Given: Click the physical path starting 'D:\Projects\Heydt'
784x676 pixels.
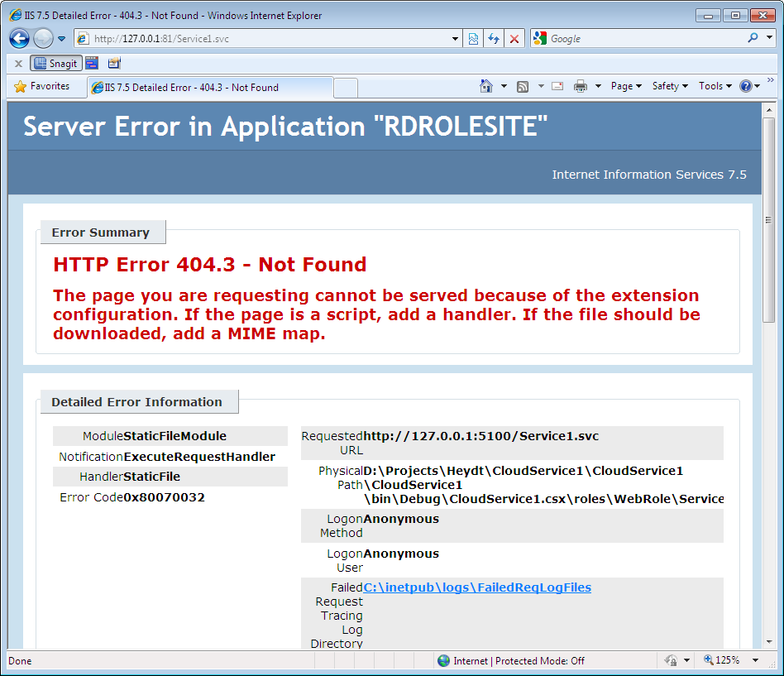Looking at the screenshot, I should click(x=543, y=485).
